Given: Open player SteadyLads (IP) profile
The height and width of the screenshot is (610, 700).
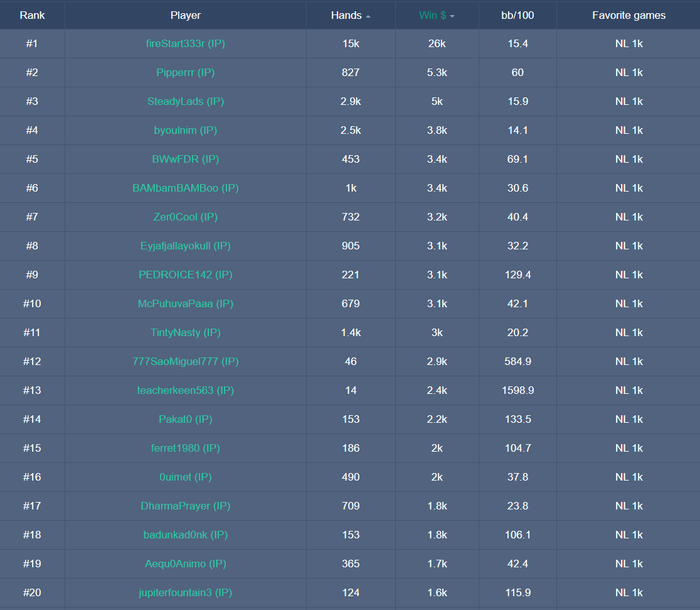Looking at the screenshot, I should pos(185,101).
